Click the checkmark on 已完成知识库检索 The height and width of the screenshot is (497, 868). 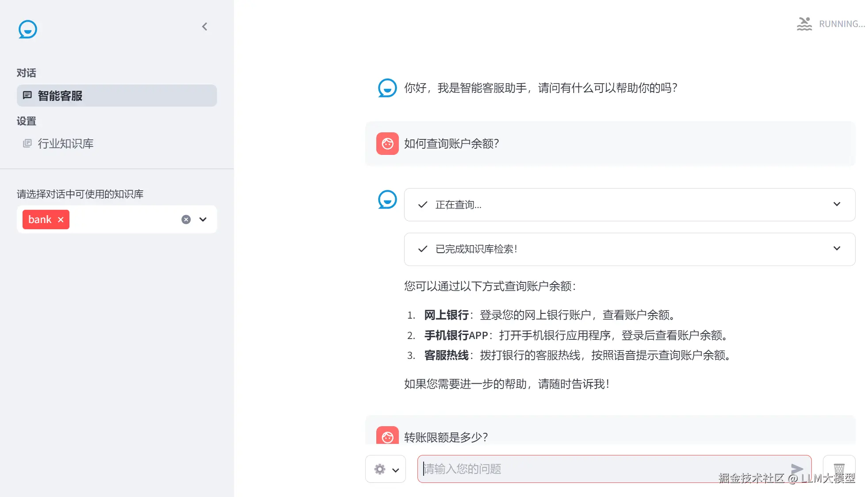[x=423, y=249]
